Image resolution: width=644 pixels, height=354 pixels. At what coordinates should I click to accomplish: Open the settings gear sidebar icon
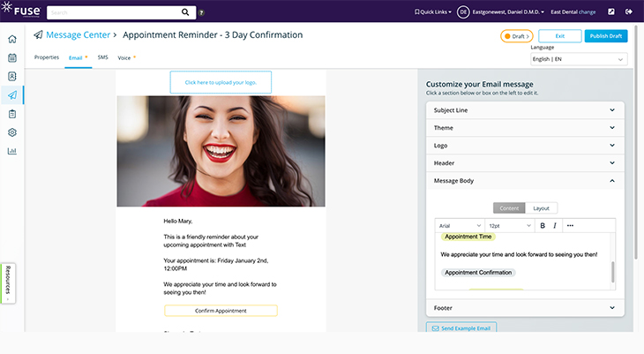(x=12, y=132)
